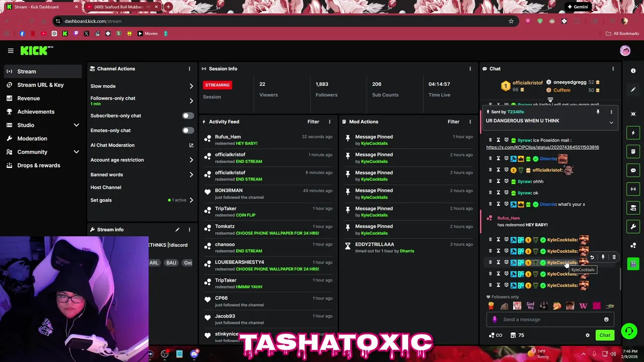644x362 pixels.
Task: Toggle Subscribers-only chat switch
Action: (188, 116)
